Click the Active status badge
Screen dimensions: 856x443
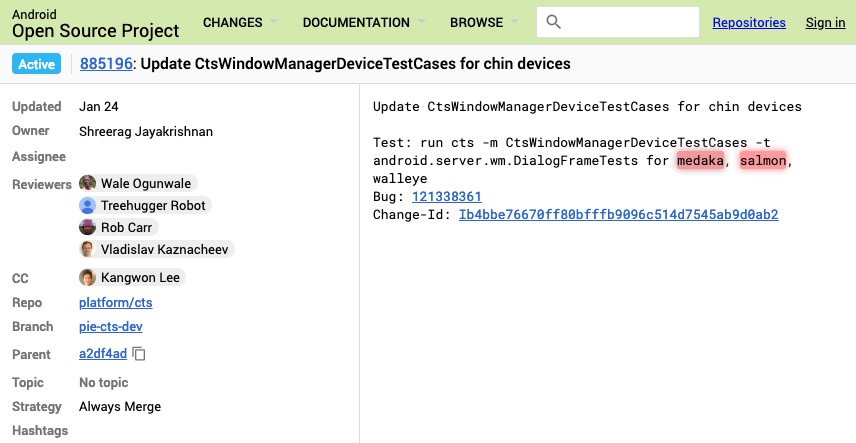tap(37, 64)
